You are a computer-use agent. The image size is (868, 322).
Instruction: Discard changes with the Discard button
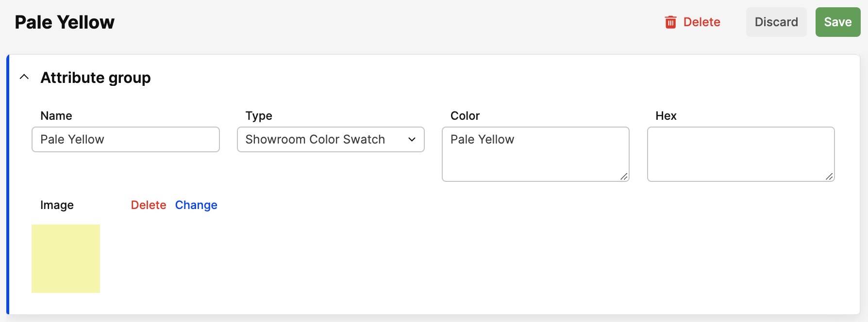(776, 22)
